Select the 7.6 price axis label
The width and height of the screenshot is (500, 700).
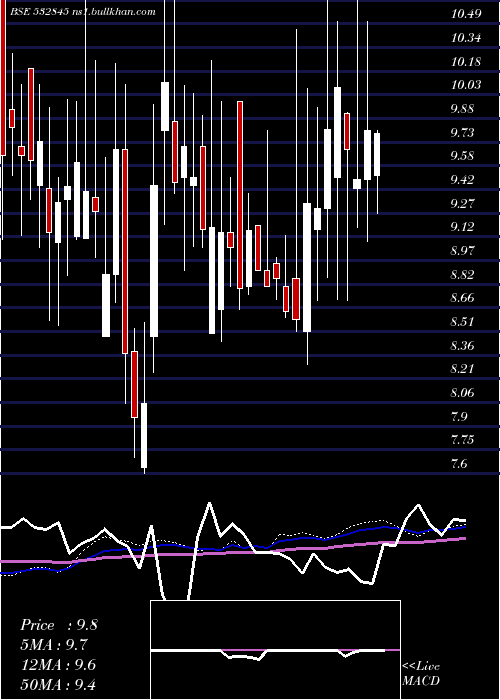460,464
